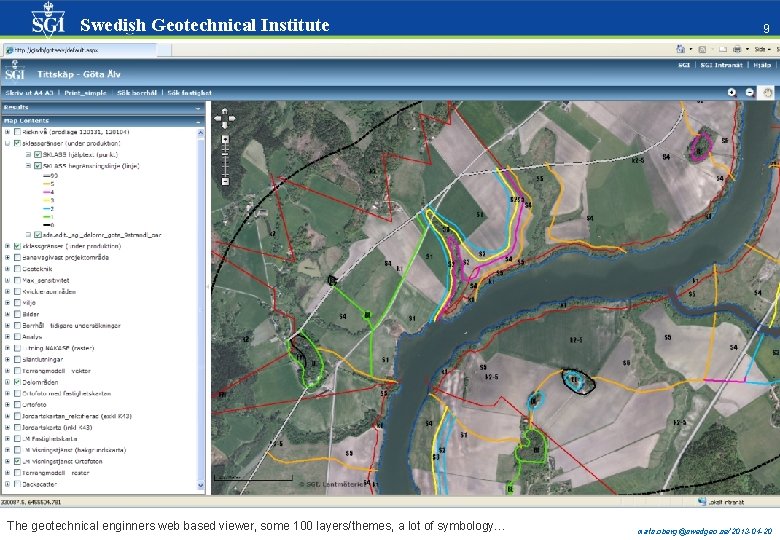Minimize the Results panel
Viewport: 780px width, 540px height.
coord(198,108)
